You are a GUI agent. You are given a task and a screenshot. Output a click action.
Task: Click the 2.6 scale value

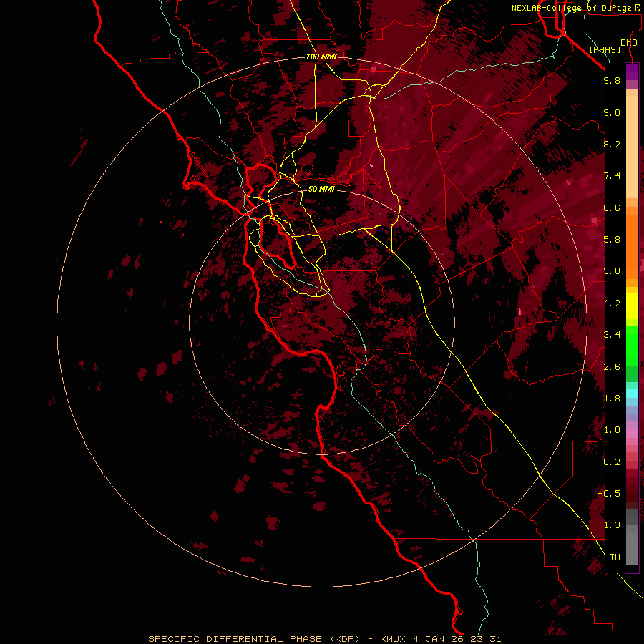612,367
